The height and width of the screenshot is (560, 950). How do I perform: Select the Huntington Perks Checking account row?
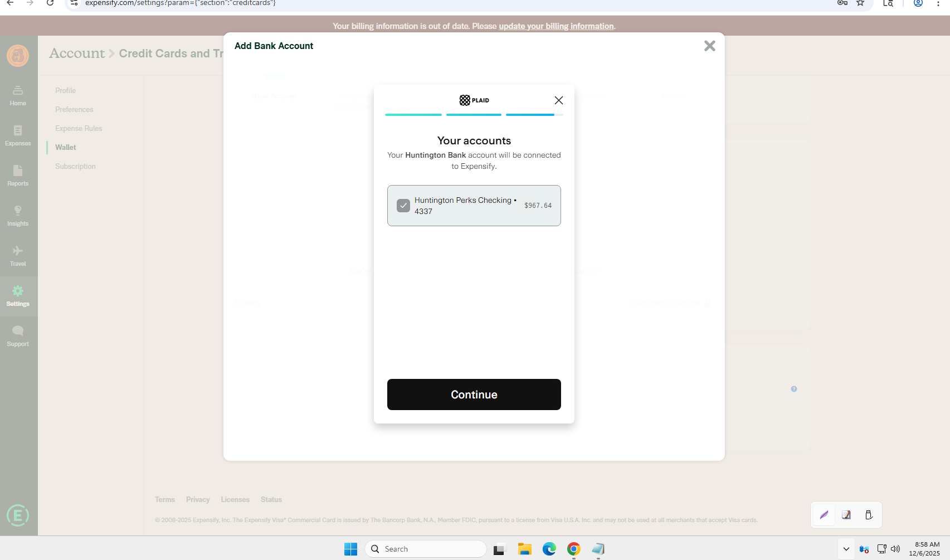(x=474, y=206)
